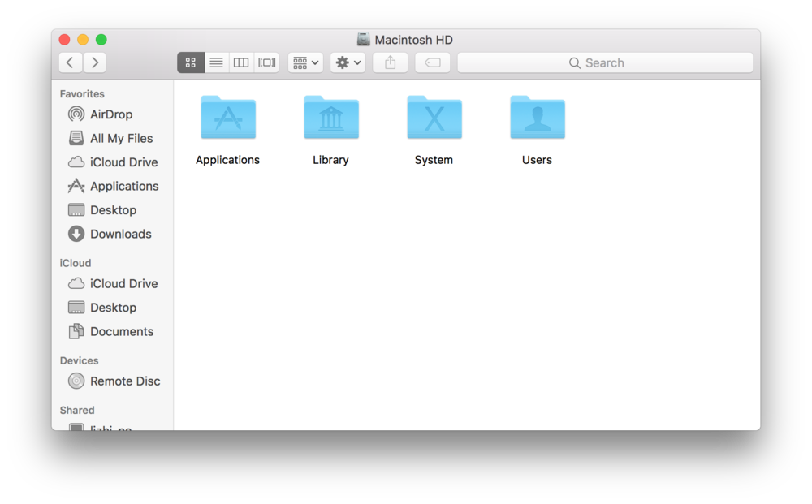Minimize the Finder window with yellow button

(83, 39)
